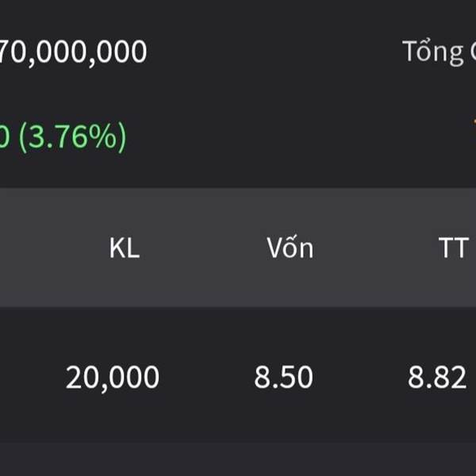Sort holdings by the TT column header

454,248
